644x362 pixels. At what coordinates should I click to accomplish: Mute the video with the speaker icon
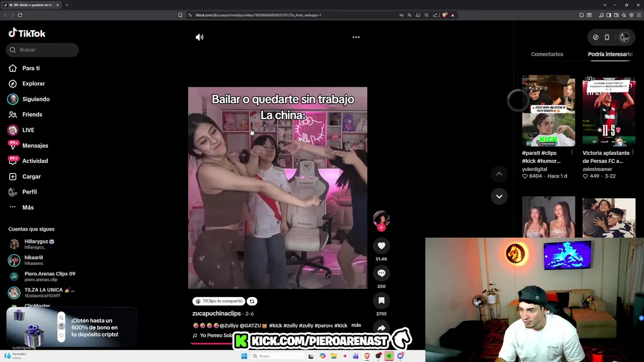200,37
